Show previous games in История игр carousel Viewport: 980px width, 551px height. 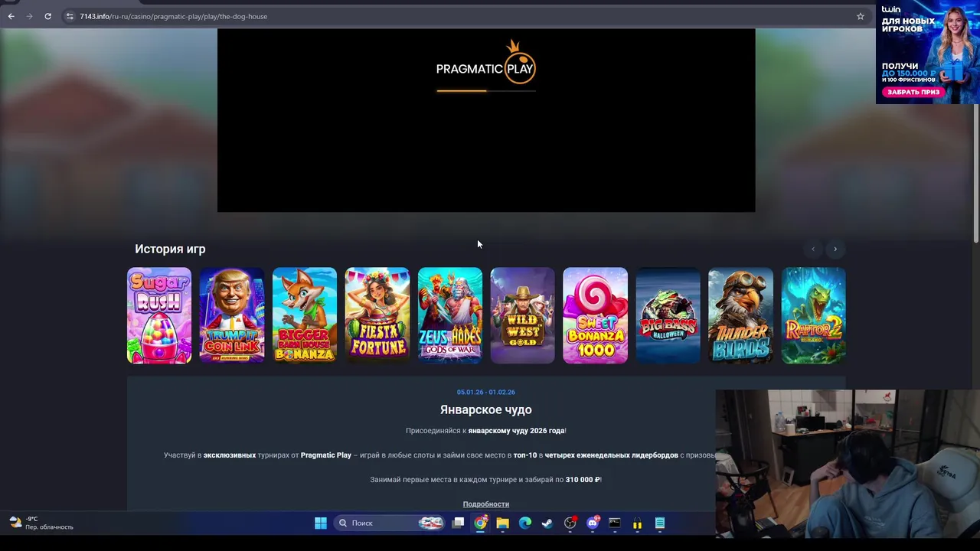(x=813, y=249)
